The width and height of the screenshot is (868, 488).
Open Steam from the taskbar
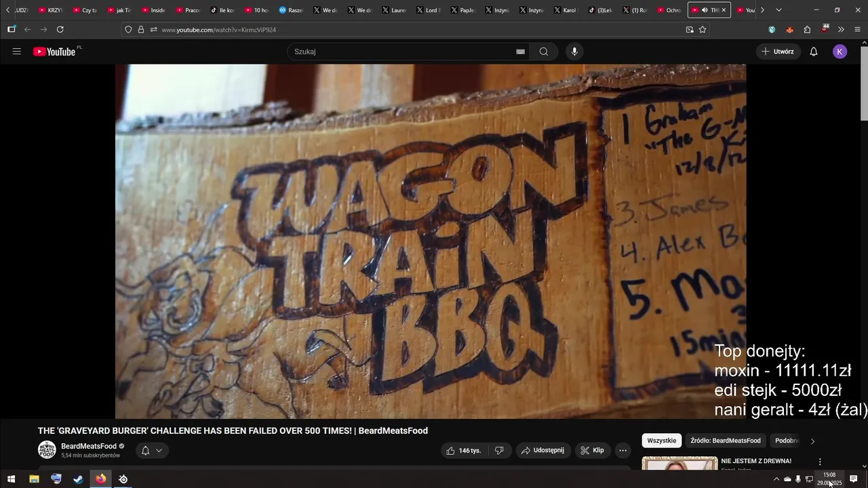(x=78, y=479)
